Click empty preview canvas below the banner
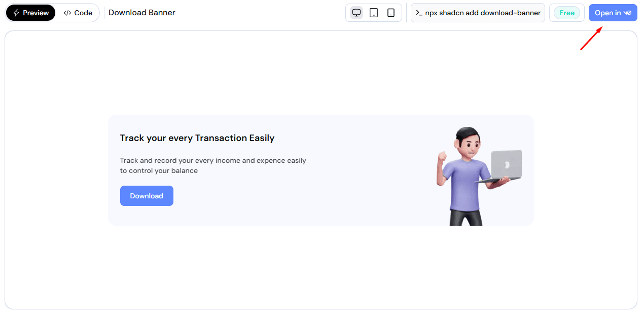Viewport: 644px width, 314px height. (320, 269)
